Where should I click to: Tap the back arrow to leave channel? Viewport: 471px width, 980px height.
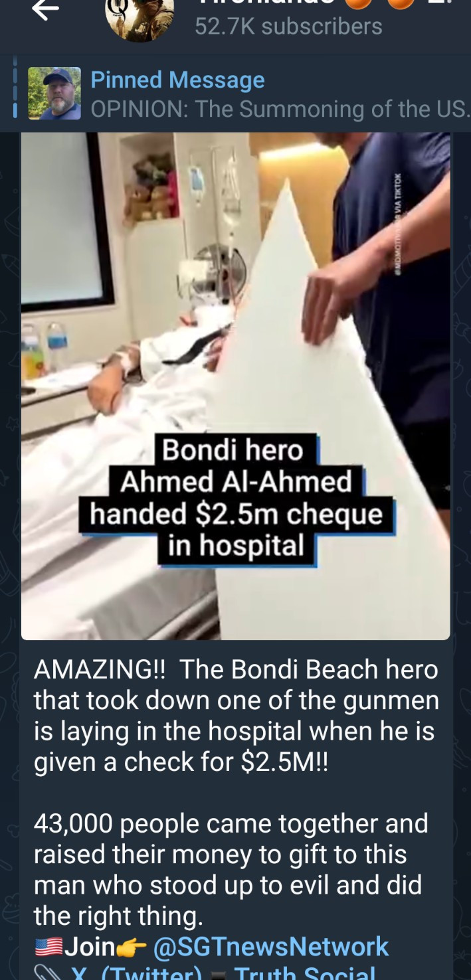point(45,9)
